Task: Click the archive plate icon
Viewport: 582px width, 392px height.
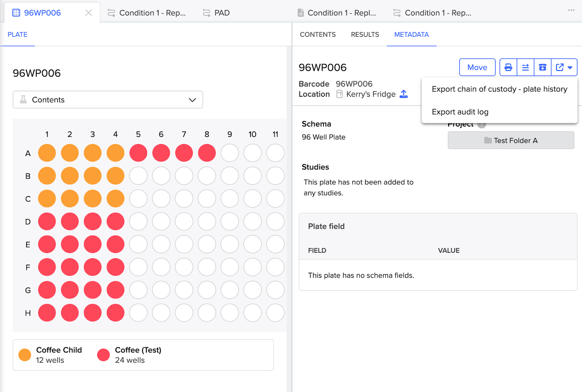Action: coord(543,67)
